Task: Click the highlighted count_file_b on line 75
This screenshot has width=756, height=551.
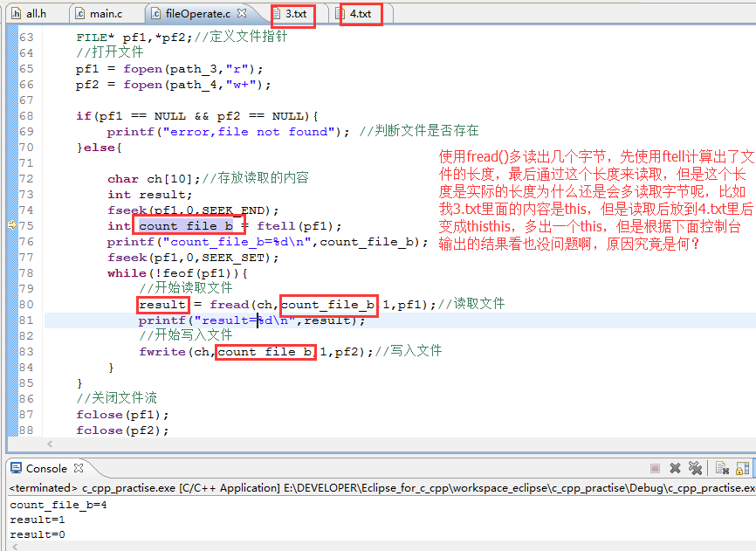Action: coord(186,225)
